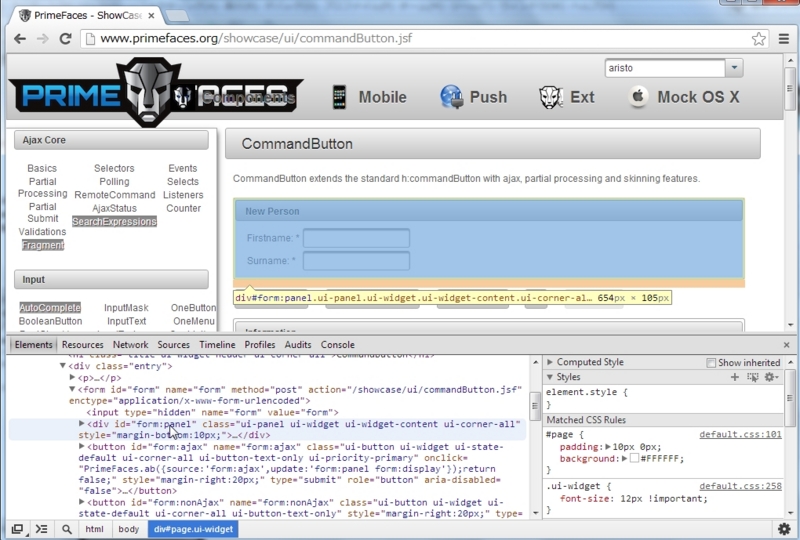Open the RemoteCommand link
This screenshot has width=800, height=540.
(x=115, y=195)
